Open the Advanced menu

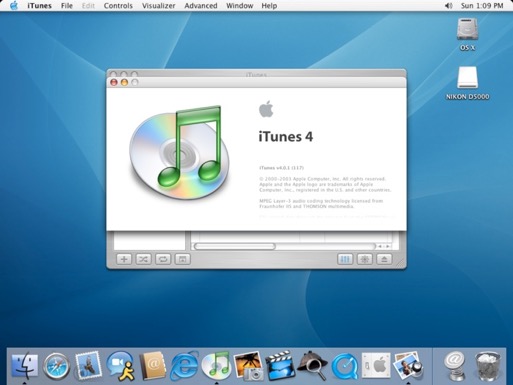[x=201, y=6]
